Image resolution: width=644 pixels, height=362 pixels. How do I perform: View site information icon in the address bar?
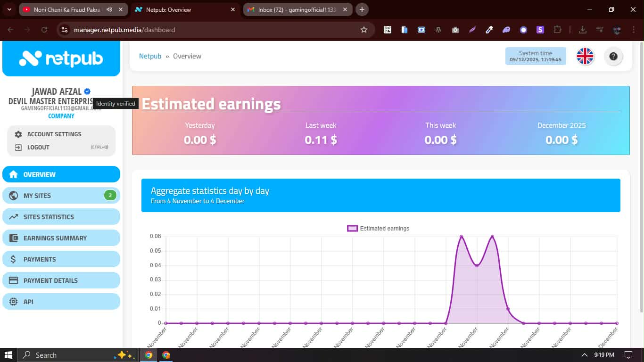[65, 30]
